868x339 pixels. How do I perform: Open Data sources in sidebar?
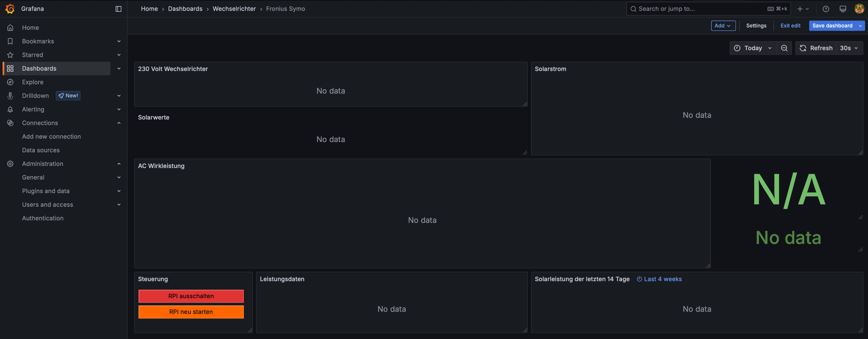[x=41, y=150]
